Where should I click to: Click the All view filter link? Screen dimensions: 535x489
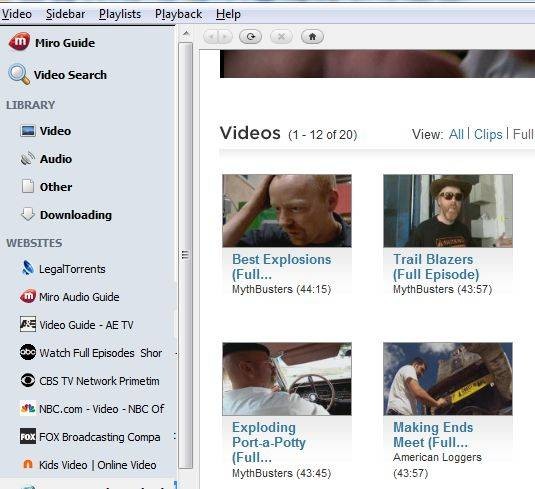point(456,134)
